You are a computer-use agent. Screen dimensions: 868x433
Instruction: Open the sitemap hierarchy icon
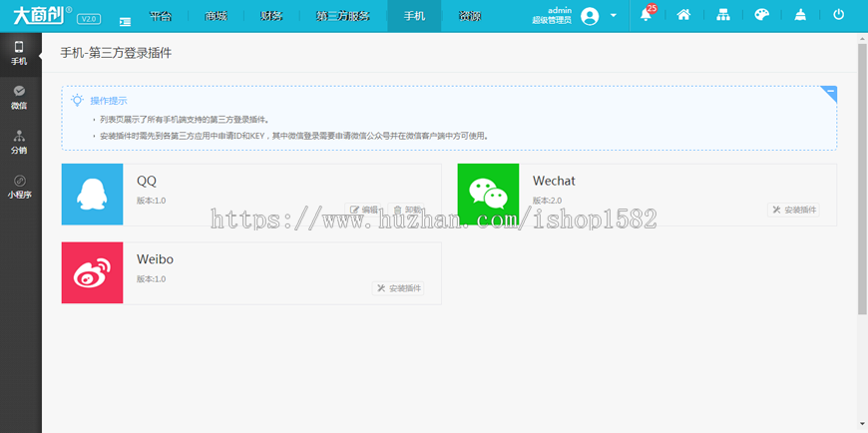click(x=723, y=16)
